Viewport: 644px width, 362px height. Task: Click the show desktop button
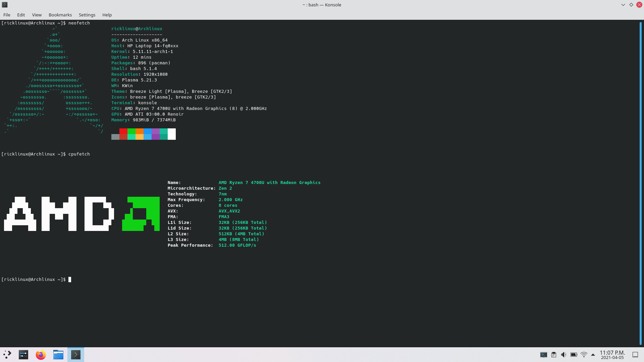pos(635,355)
